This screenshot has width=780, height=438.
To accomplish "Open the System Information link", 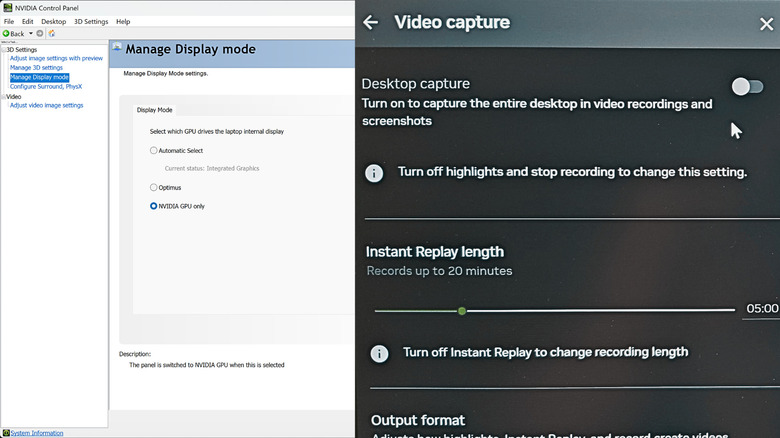I will coord(37,433).
